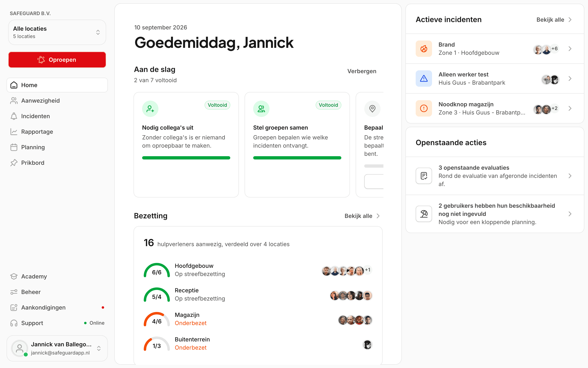Image resolution: width=588 pixels, height=368 pixels.
Task: Click the Alleen werker test warning triangle icon
Action: [424, 79]
